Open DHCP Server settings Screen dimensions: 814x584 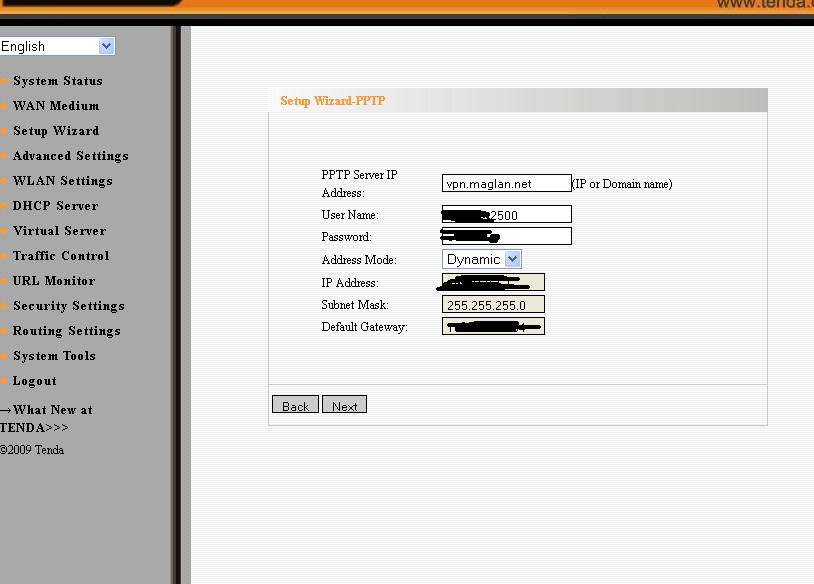pos(55,206)
